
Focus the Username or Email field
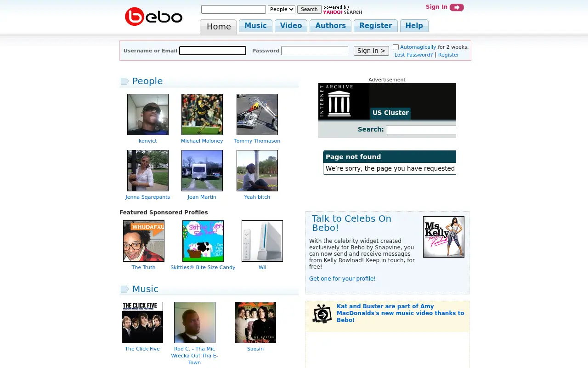click(213, 51)
